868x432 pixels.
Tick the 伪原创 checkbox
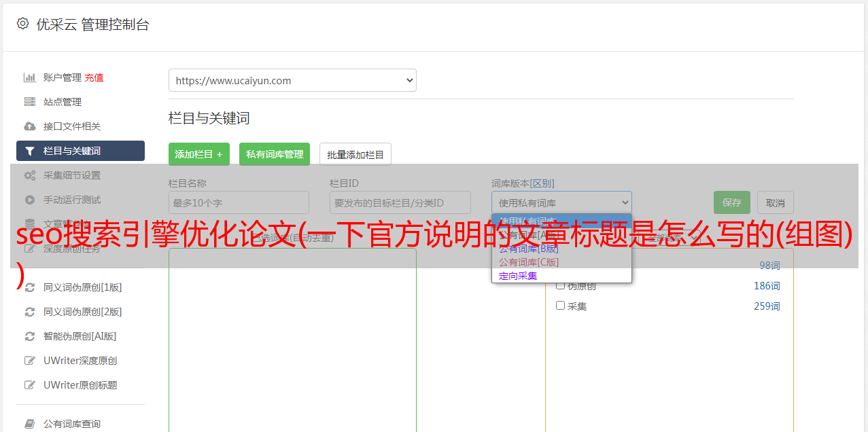(561, 285)
